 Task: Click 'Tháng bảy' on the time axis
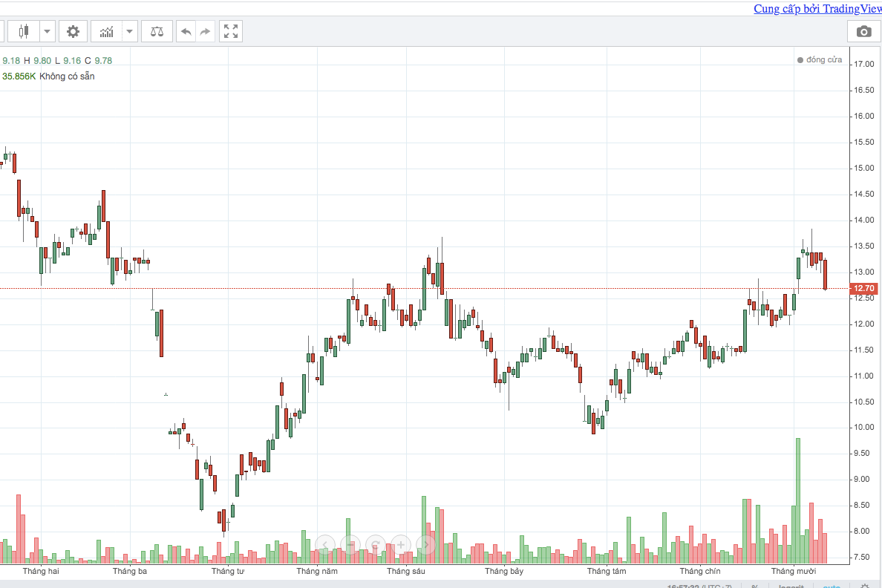point(504,571)
